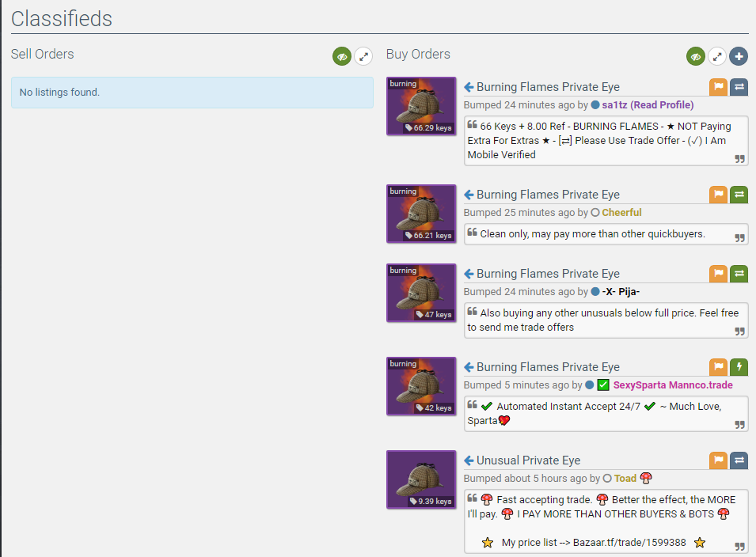The image size is (756, 557).
Task: Click SexySparta's Burning Flames Private Eye title
Action: tap(548, 367)
